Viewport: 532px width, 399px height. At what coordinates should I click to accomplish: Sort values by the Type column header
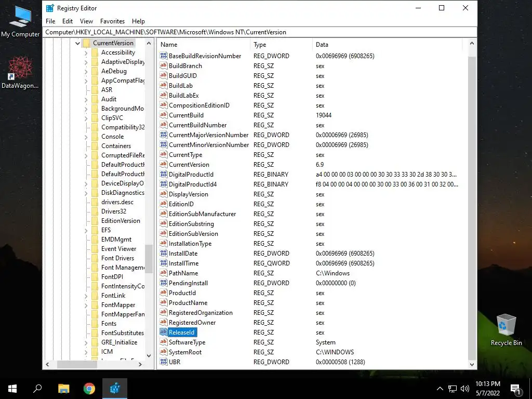[x=281, y=45]
